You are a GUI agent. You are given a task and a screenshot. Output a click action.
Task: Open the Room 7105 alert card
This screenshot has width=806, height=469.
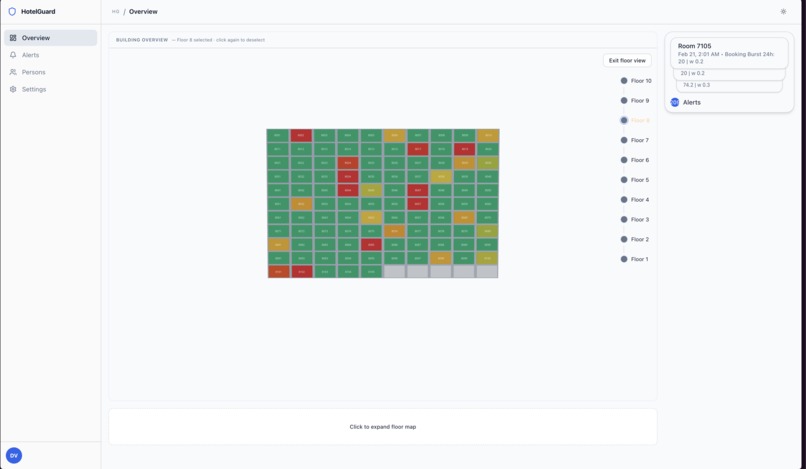tap(729, 53)
